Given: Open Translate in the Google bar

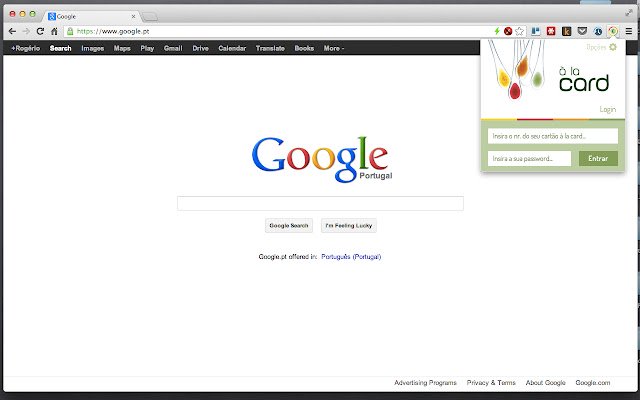Looking at the screenshot, I should 270,48.
